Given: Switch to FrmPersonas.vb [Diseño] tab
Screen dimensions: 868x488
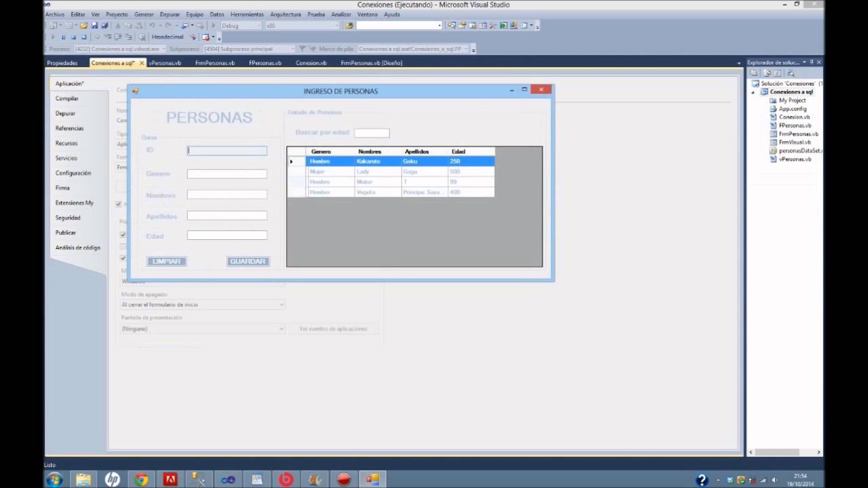Looking at the screenshot, I should pyautogui.click(x=372, y=63).
